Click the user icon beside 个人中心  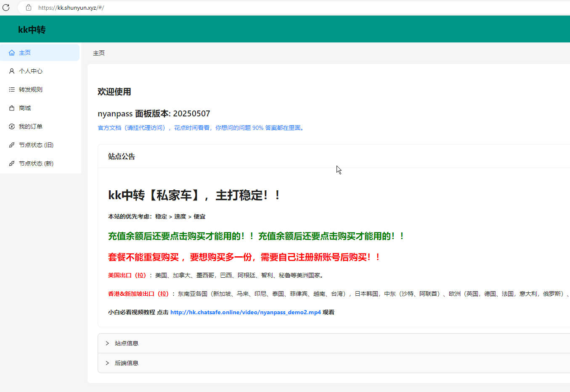(12, 71)
